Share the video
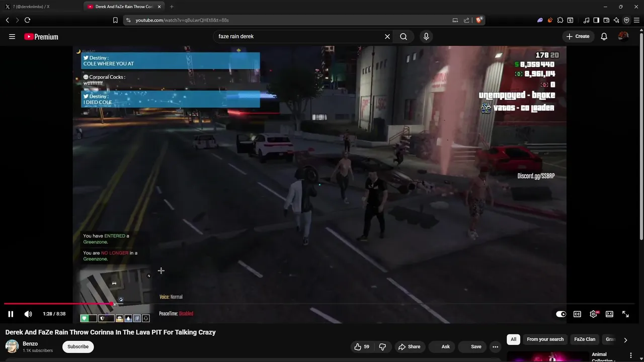Viewport: 644px width, 362px height. coord(409,346)
